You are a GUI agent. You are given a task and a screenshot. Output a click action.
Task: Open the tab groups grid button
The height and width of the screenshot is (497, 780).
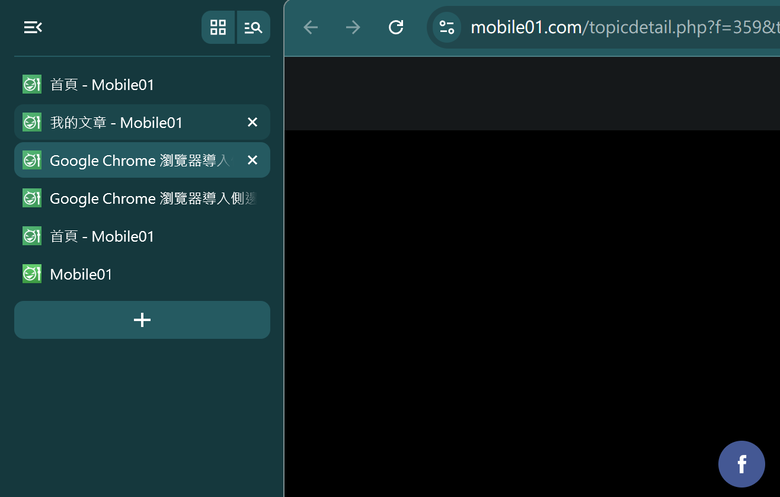(218, 27)
